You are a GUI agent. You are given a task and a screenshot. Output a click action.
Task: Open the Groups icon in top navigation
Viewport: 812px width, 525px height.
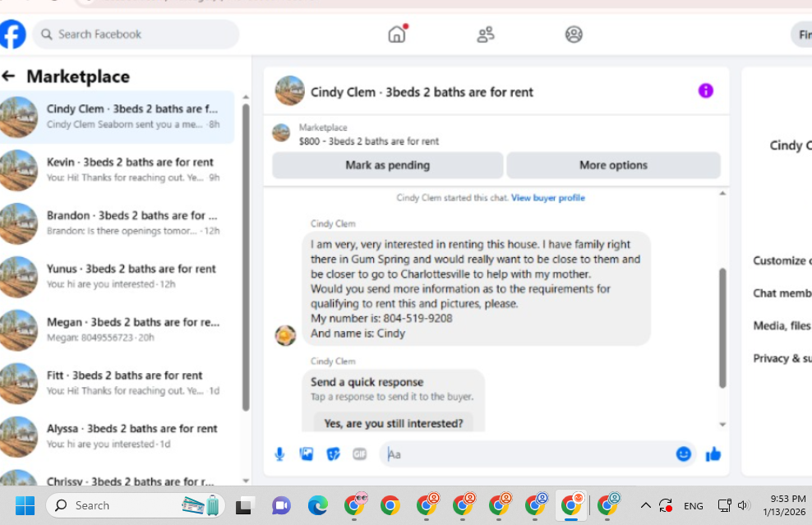(574, 35)
